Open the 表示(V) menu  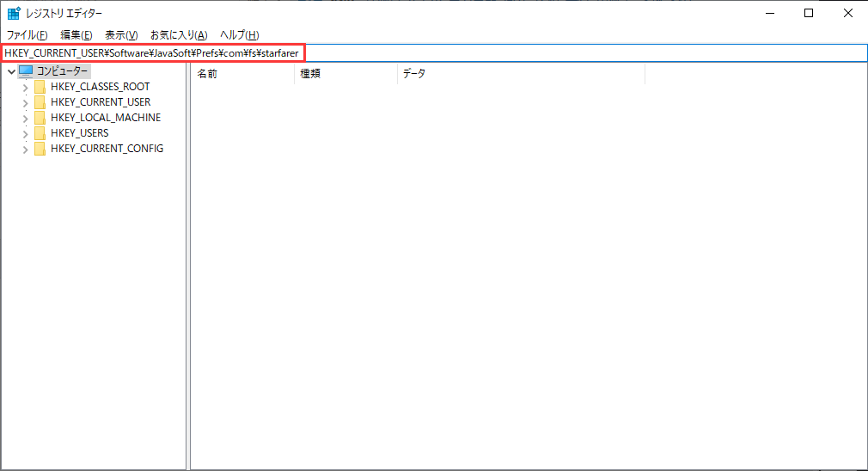[121, 35]
